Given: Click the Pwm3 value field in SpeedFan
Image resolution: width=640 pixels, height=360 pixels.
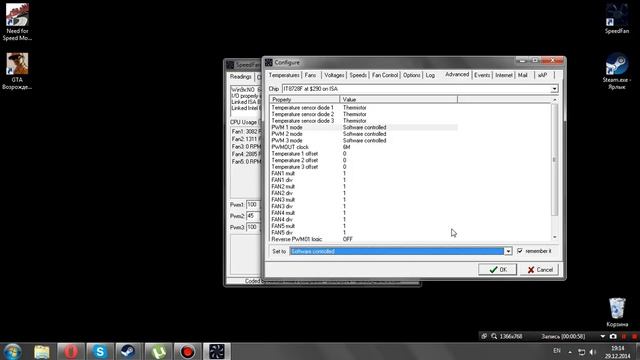Looking at the screenshot, I should click(x=253, y=227).
